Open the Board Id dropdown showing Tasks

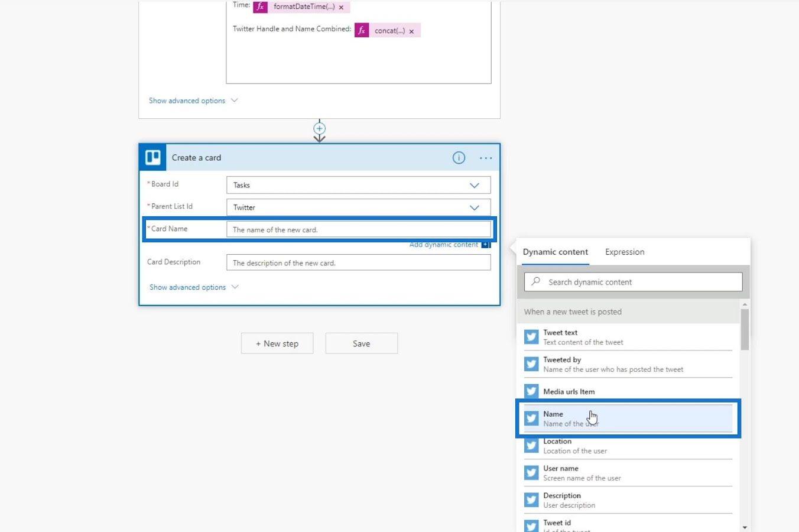pyautogui.click(x=358, y=185)
